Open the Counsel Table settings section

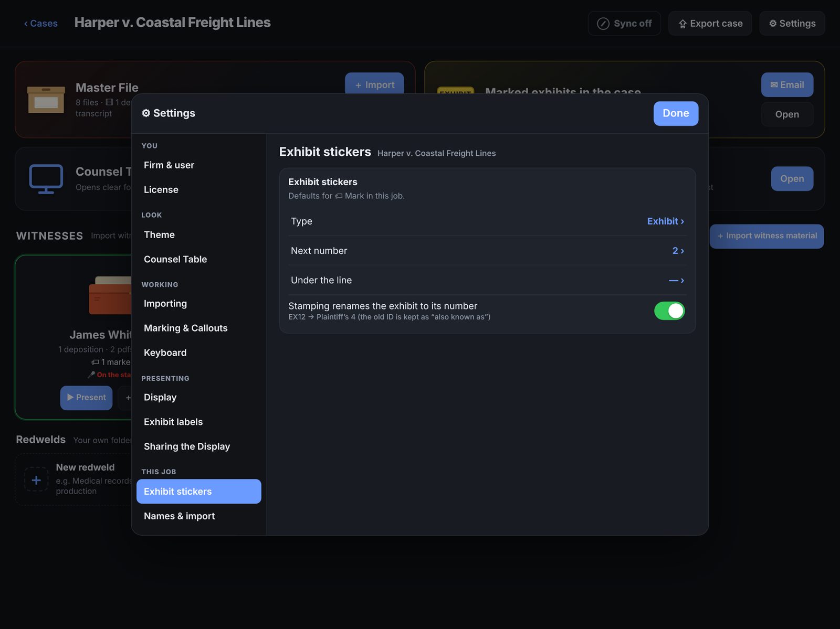coord(198,259)
